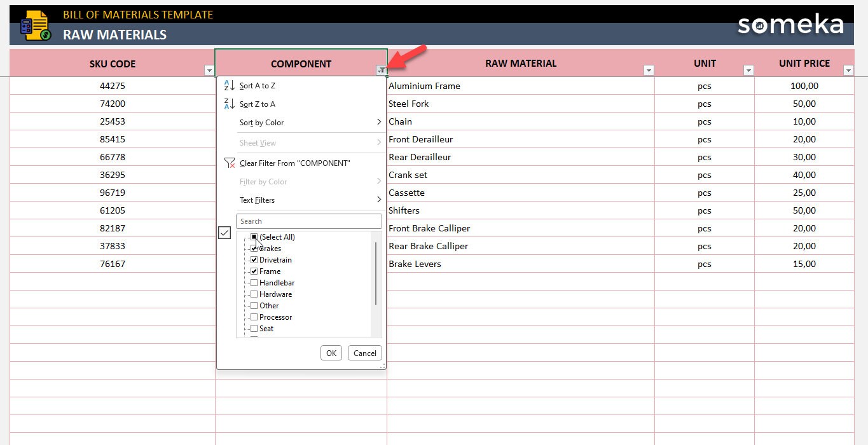Open the UNIT PRICE filter dropdown
868x445 pixels.
pyautogui.click(x=848, y=71)
